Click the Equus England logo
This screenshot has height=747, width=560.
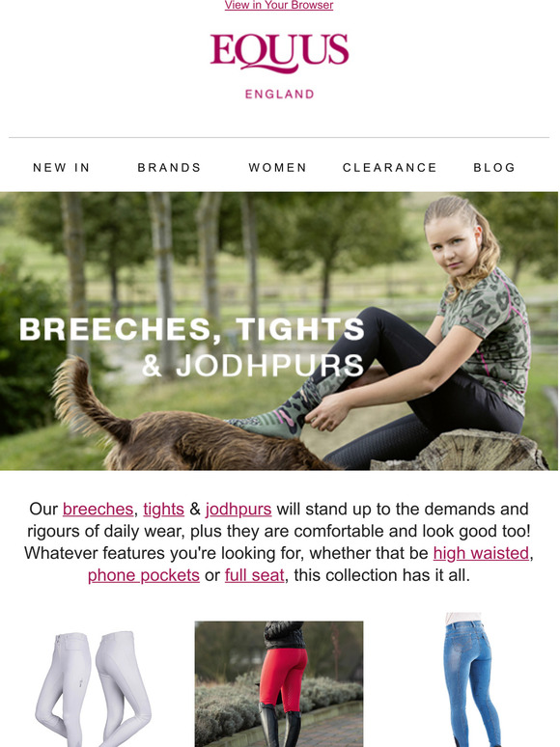click(x=279, y=66)
